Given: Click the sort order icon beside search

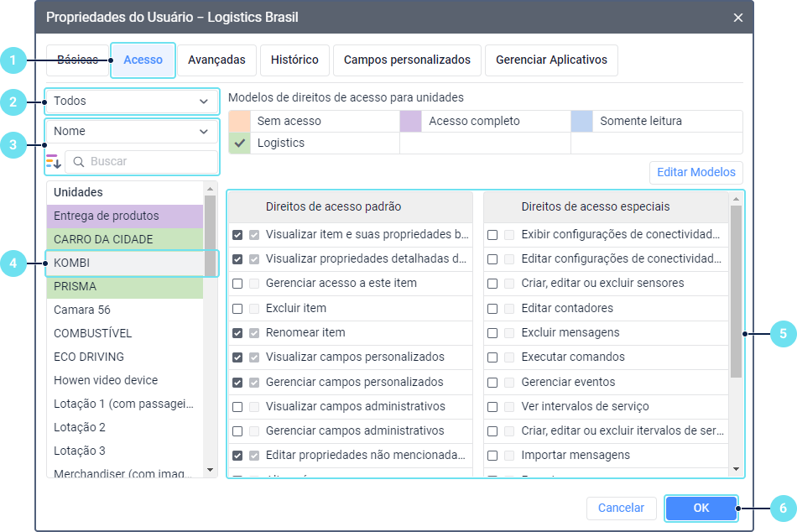Looking at the screenshot, I should pos(54,161).
